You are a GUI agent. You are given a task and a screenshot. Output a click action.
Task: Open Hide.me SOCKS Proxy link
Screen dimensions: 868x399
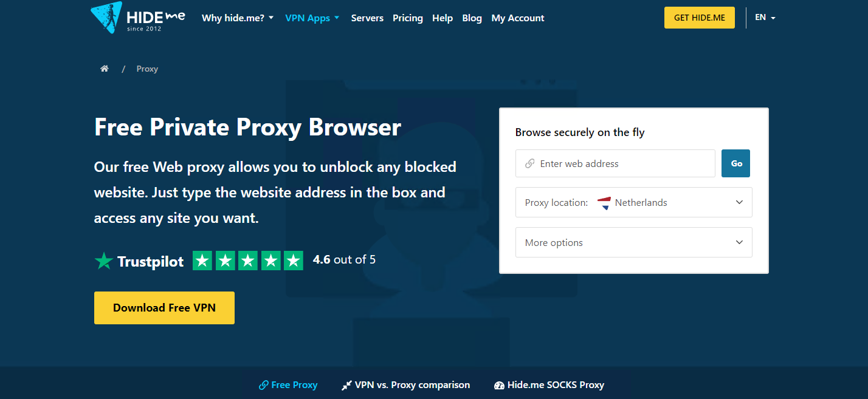click(549, 385)
